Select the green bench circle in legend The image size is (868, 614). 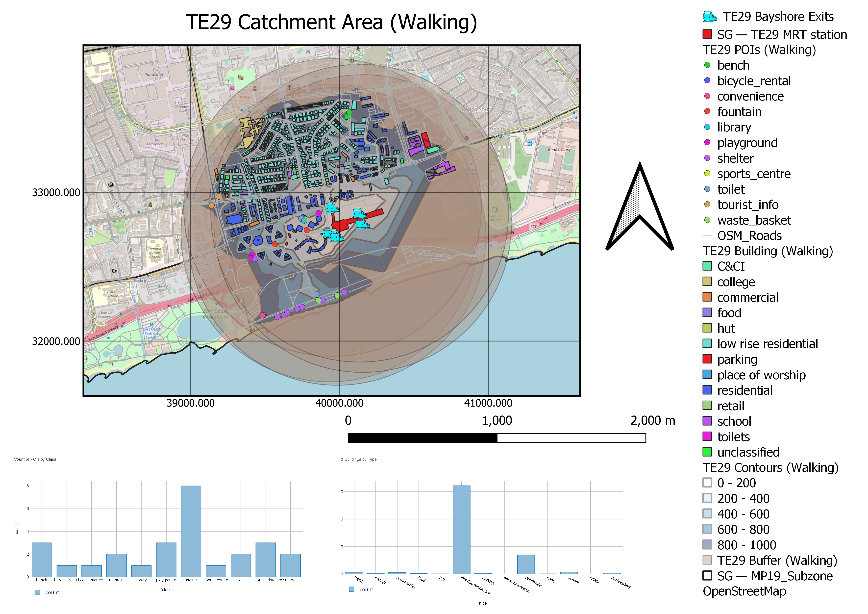coord(707,65)
